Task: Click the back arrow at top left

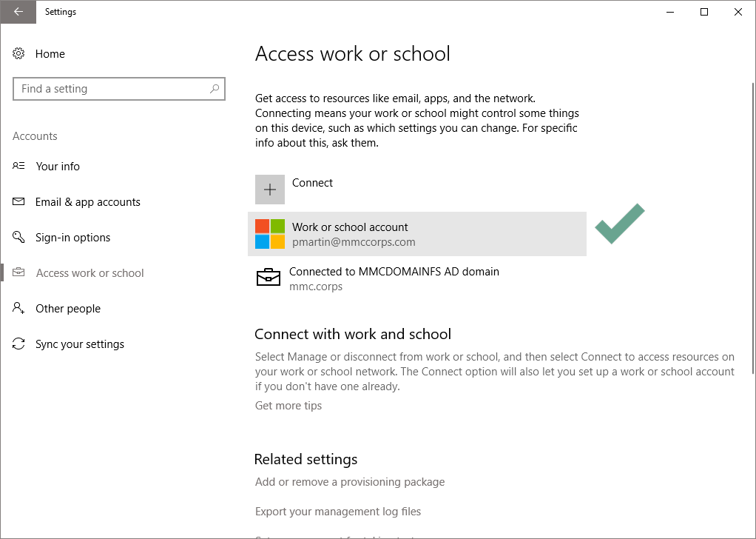Action: 18,12
